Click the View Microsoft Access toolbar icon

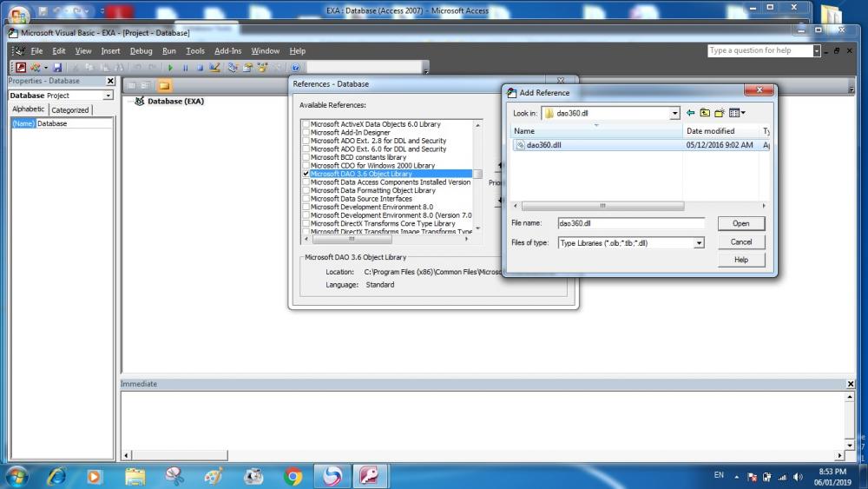21,68
